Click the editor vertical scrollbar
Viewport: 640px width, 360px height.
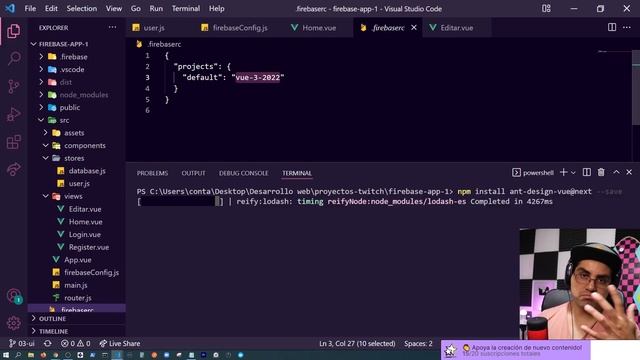(x=636, y=88)
